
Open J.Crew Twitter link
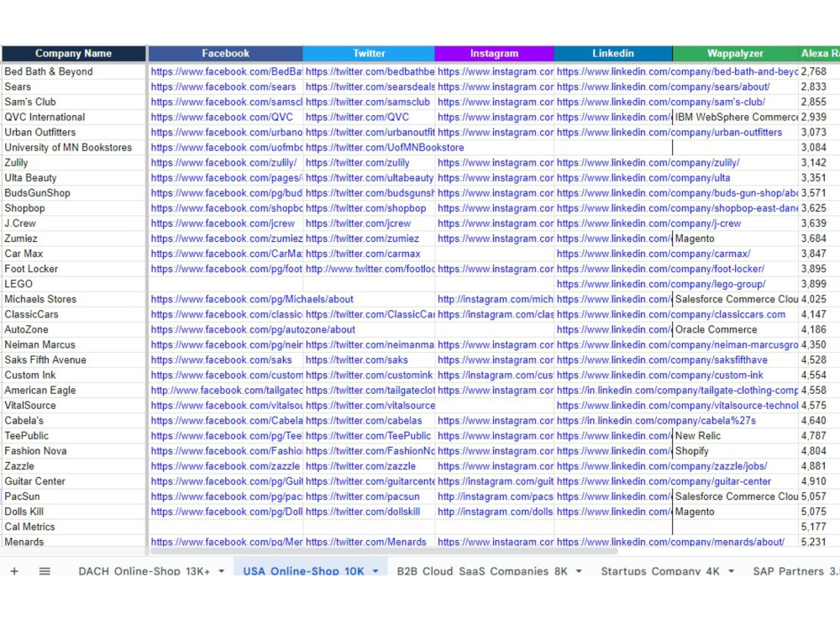click(359, 223)
